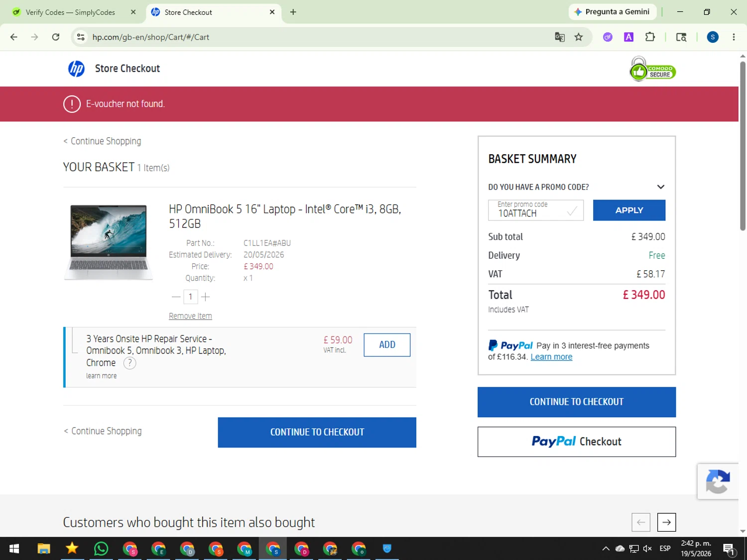Screen dimensions: 747x560
Task: Go back in browser history
Action: tap(14, 37)
